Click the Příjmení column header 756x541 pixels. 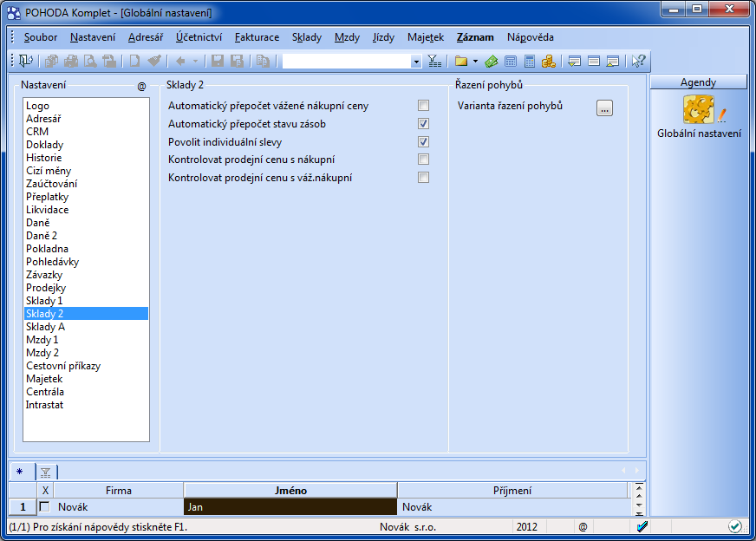pos(512,491)
